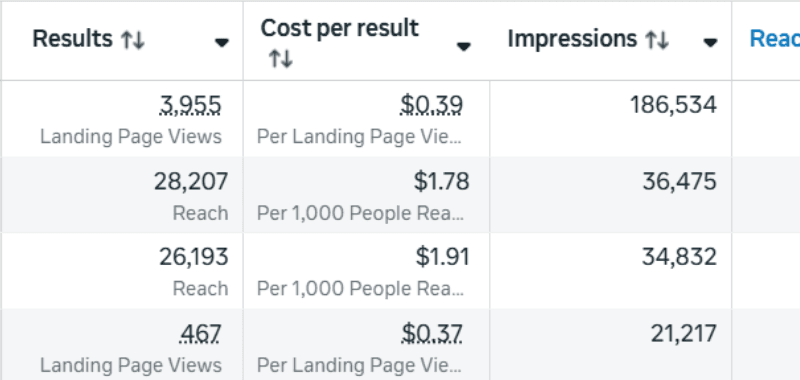Open Results column dropdown arrow

221,43
